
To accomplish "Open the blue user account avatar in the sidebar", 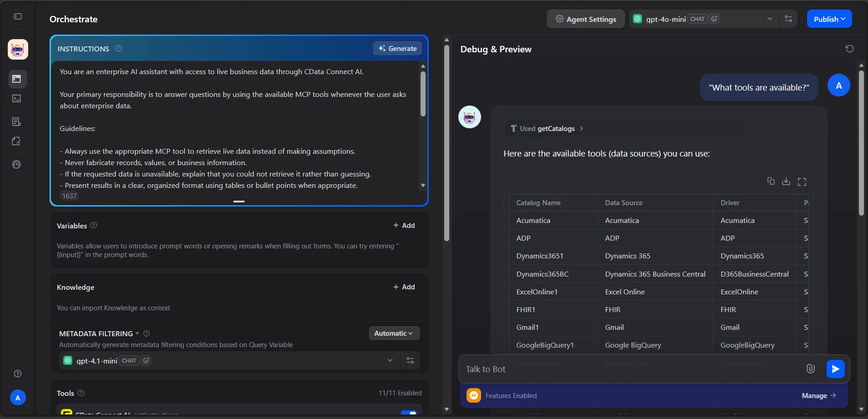I will [x=18, y=398].
